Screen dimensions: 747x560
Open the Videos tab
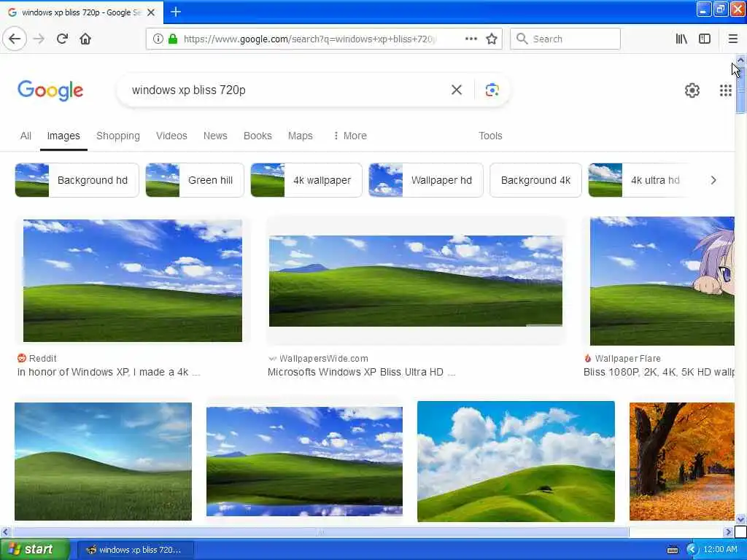point(171,136)
